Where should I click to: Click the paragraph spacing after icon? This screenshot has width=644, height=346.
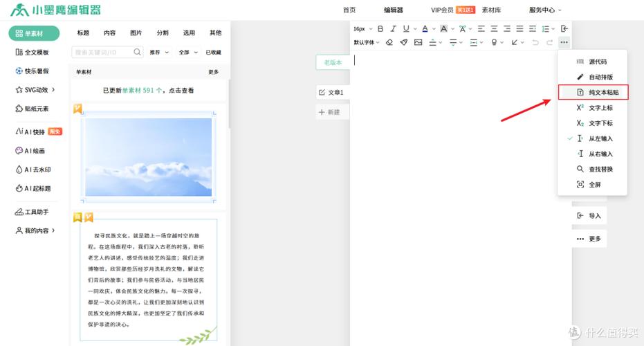453,42
